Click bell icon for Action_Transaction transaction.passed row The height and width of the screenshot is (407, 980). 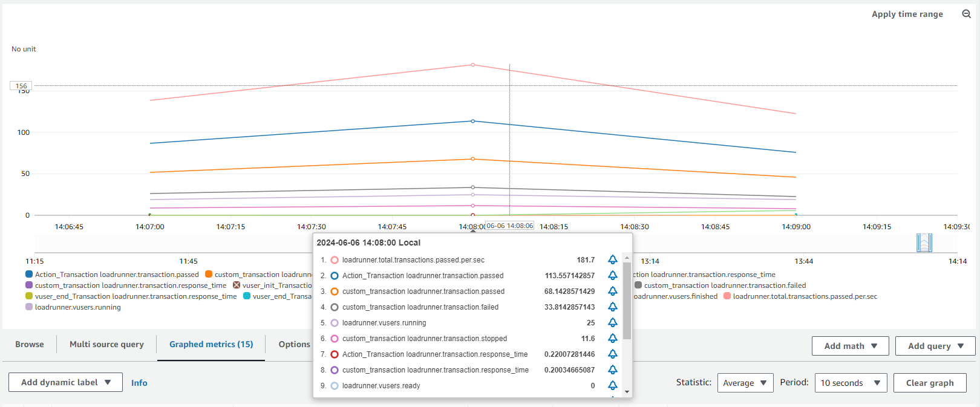pos(612,276)
